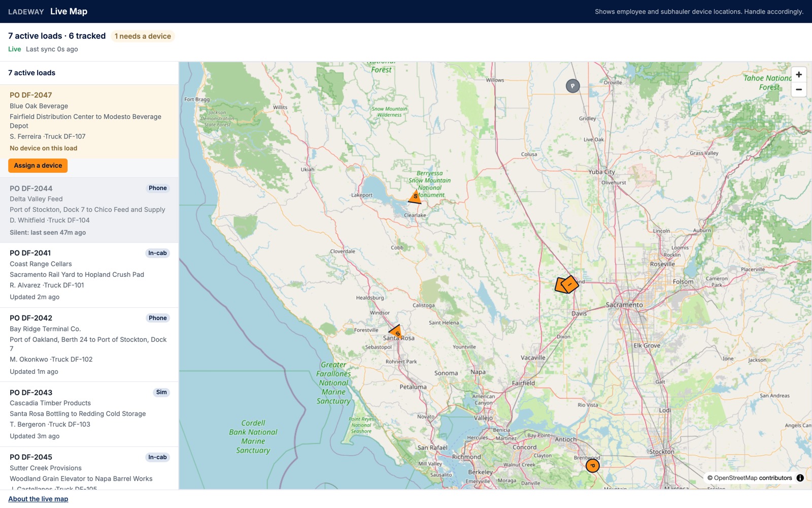This screenshot has height=508, width=812.
Task: Select load PO DF-2041 heading
Action: click(30, 253)
